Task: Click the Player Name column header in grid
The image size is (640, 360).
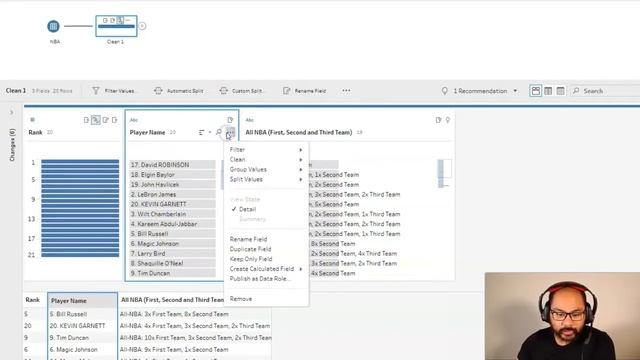Action: point(82,300)
